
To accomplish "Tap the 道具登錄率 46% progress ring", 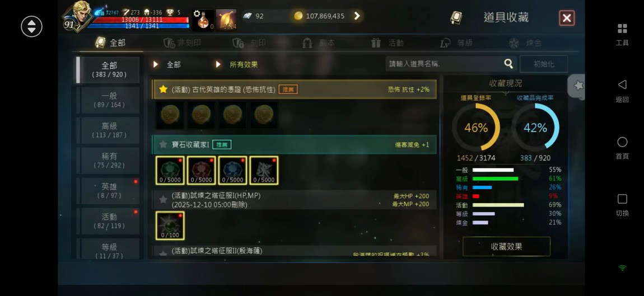I will [x=476, y=128].
